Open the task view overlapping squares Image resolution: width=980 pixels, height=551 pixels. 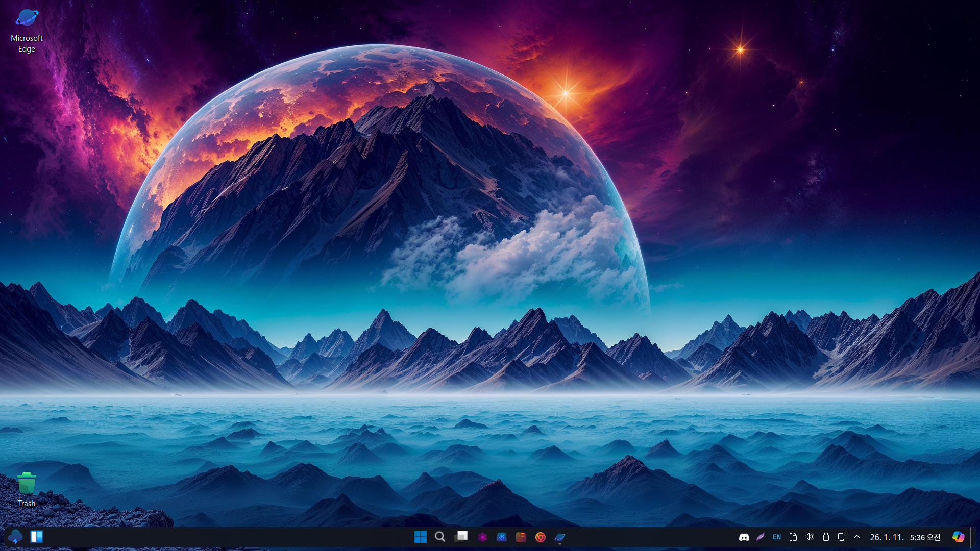pyautogui.click(x=461, y=537)
